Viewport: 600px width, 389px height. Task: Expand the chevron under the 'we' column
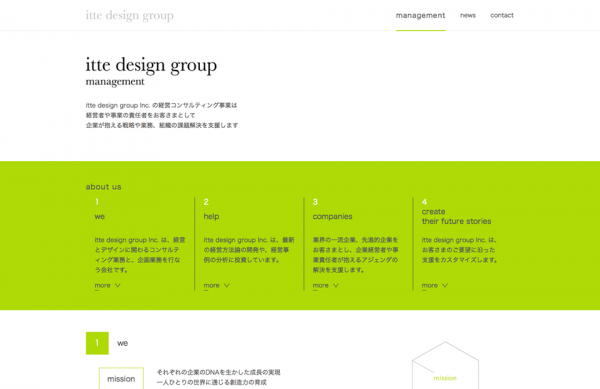117,285
